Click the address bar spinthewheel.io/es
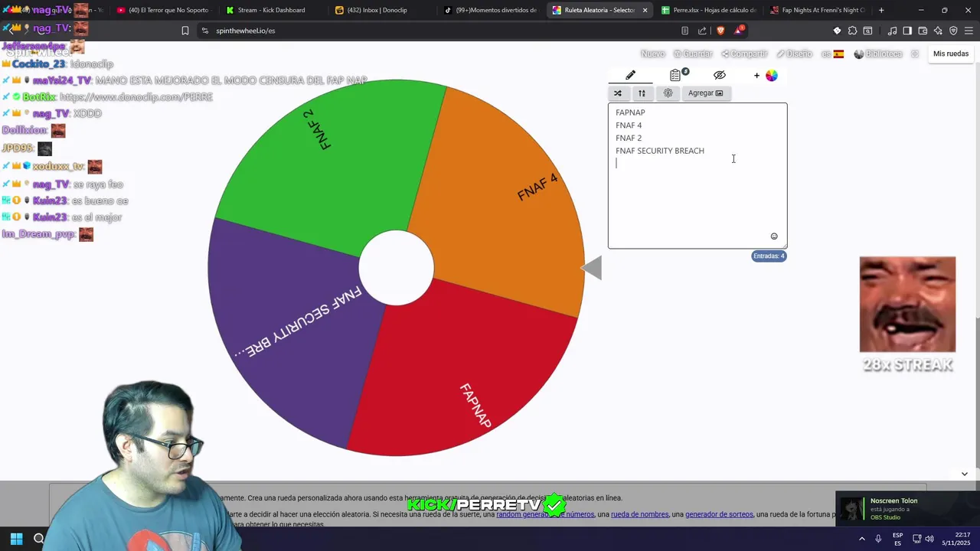 tap(245, 31)
